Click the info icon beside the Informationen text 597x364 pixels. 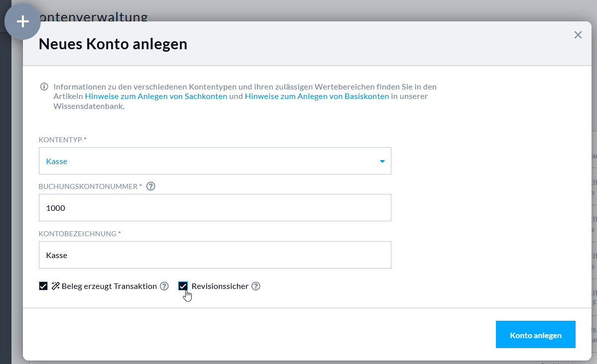click(x=44, y=87)
